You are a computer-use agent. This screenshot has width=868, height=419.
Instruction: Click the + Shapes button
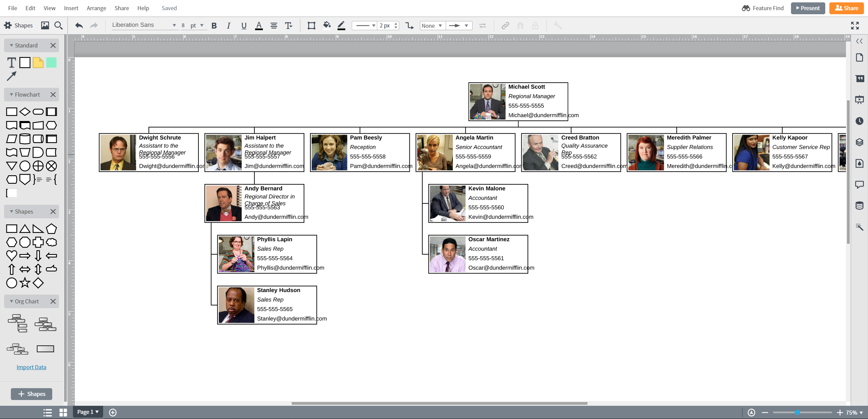click(x=32, y=394)
